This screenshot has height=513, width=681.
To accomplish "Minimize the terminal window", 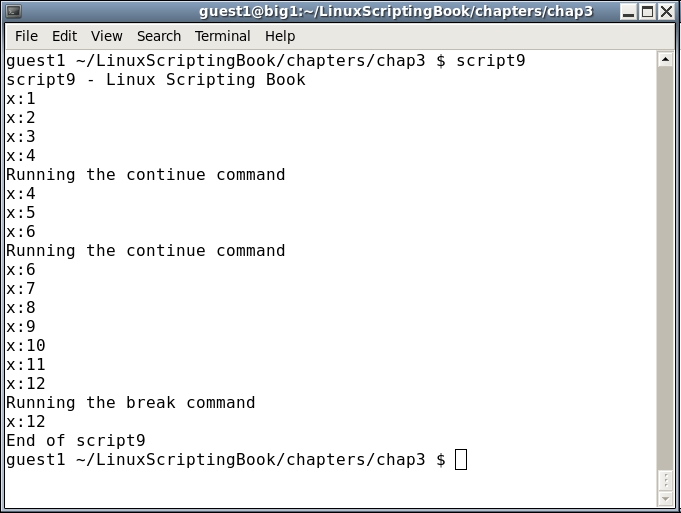I will click(x=626, y=12).
